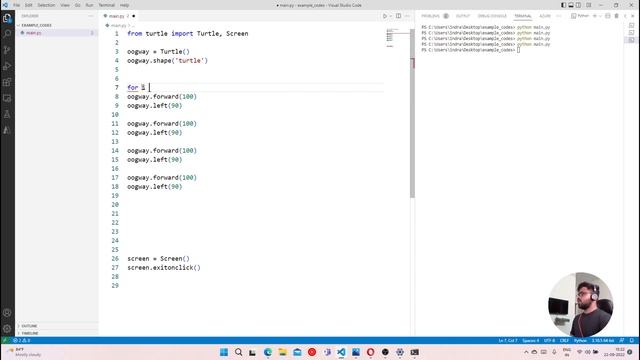Open the Search view in activity bar
Screen dimensions: 640x360
(7, 34)
